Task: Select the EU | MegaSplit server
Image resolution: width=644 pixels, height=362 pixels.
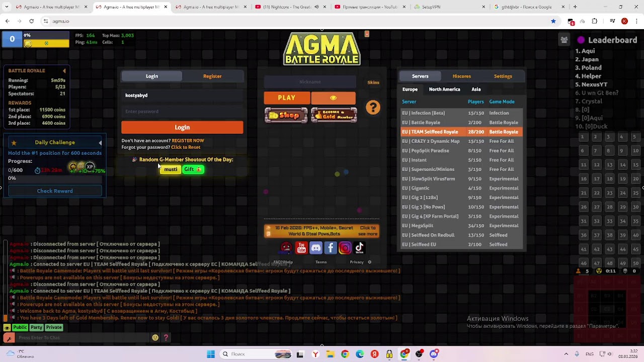Action: [461, 226]
